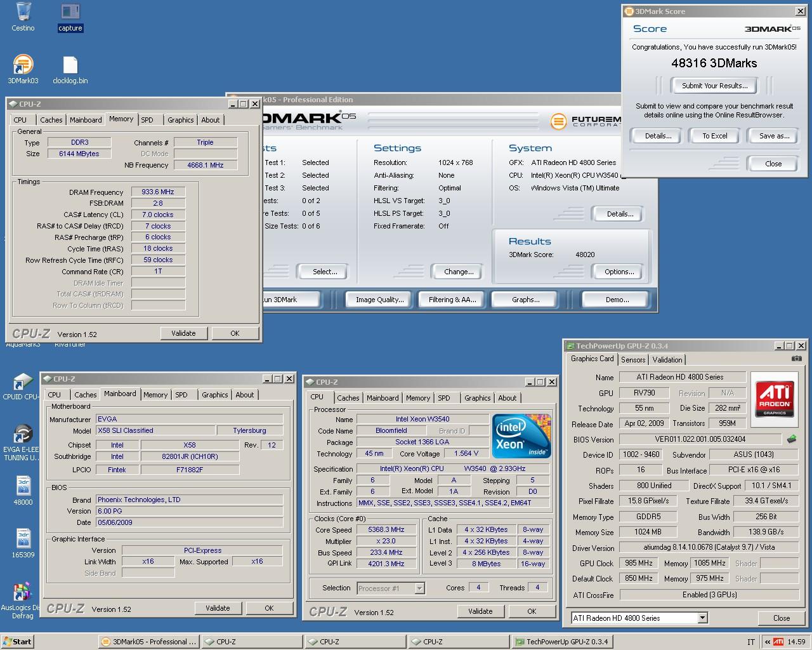Click the GPU-Z BIOS save chip icon
Screen dimensions: 812x650
pyautogui.click(x=792, y=439)
